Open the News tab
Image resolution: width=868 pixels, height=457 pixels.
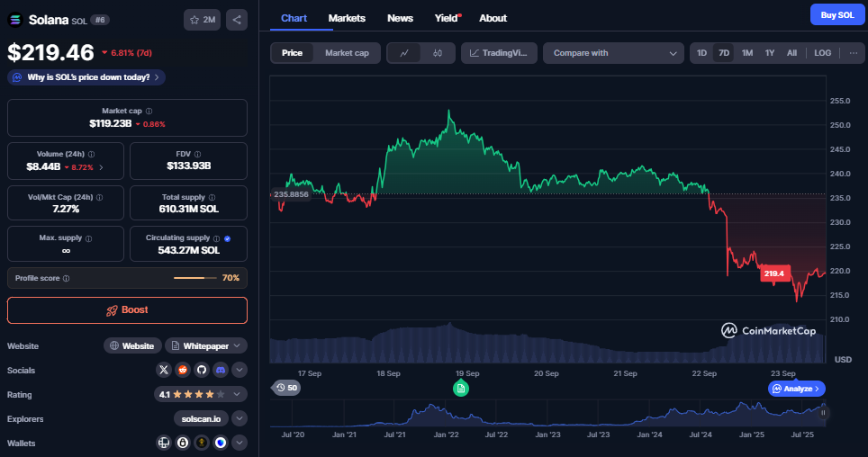(400, 18)
